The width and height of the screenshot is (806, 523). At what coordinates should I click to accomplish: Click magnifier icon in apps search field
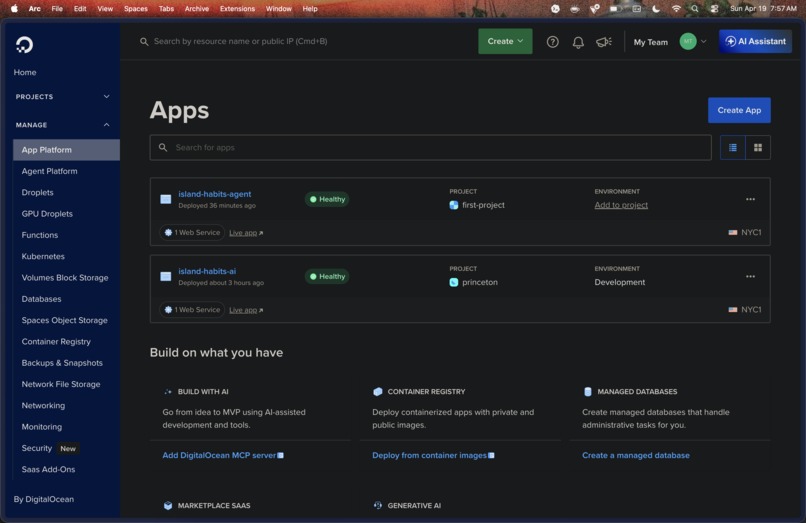click(163, 148)
